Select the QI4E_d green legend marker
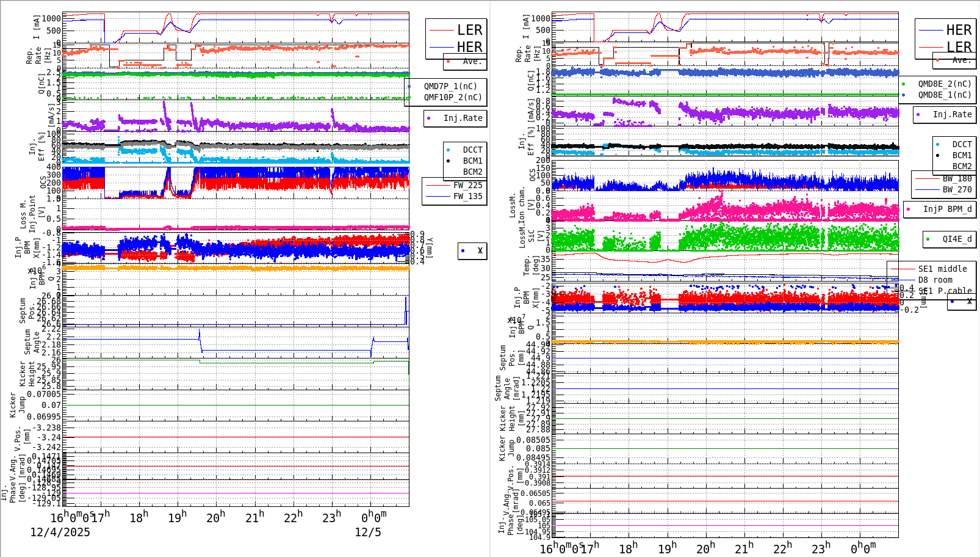 click(x=927, y=239)
